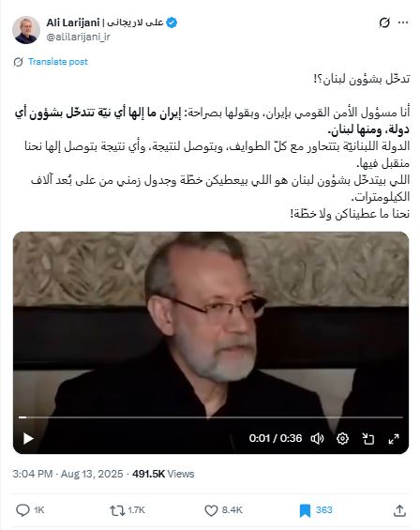Click the blue bookmark icon

pos(305,510)
